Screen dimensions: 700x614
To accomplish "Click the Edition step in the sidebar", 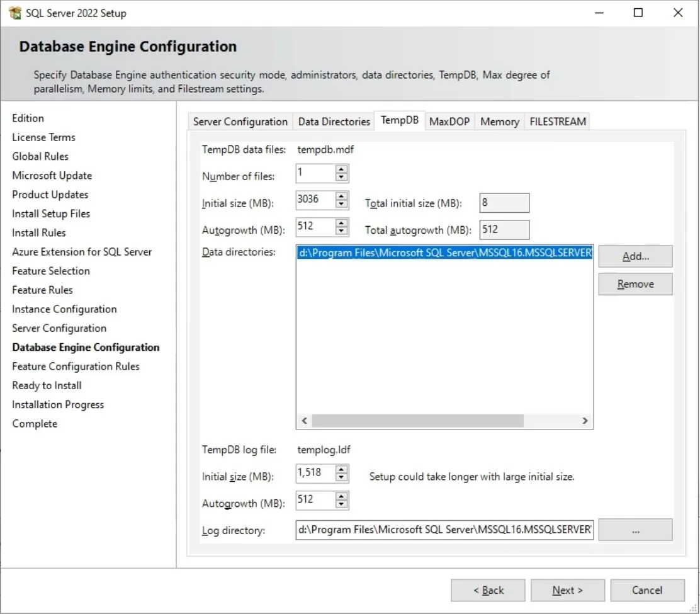I will pos(28,118).
